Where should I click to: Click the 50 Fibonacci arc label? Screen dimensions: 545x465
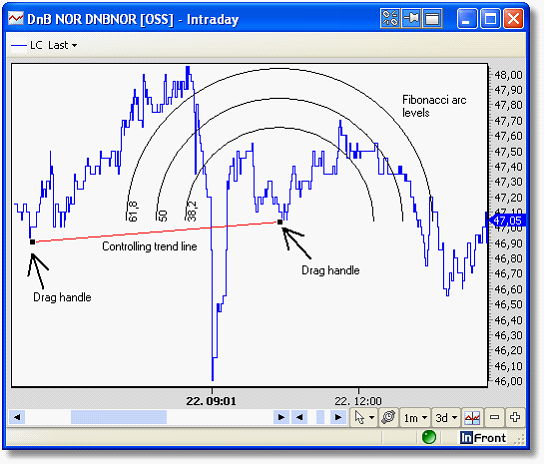tap(162, 216)
